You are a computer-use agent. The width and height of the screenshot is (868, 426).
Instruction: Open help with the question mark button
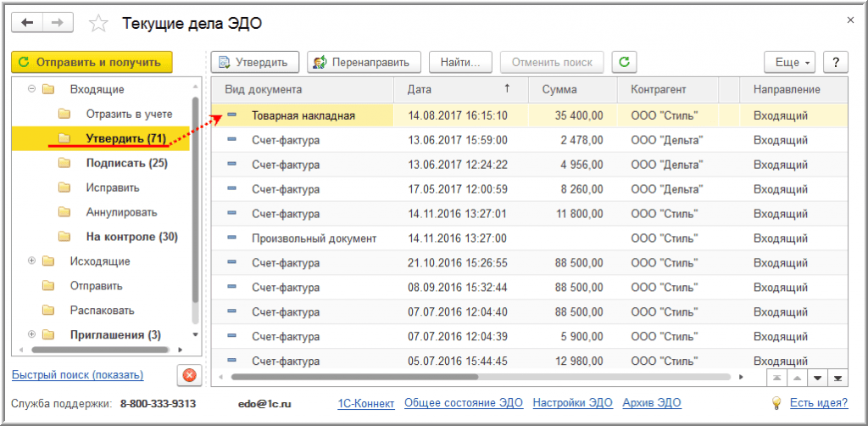[836, 62]
